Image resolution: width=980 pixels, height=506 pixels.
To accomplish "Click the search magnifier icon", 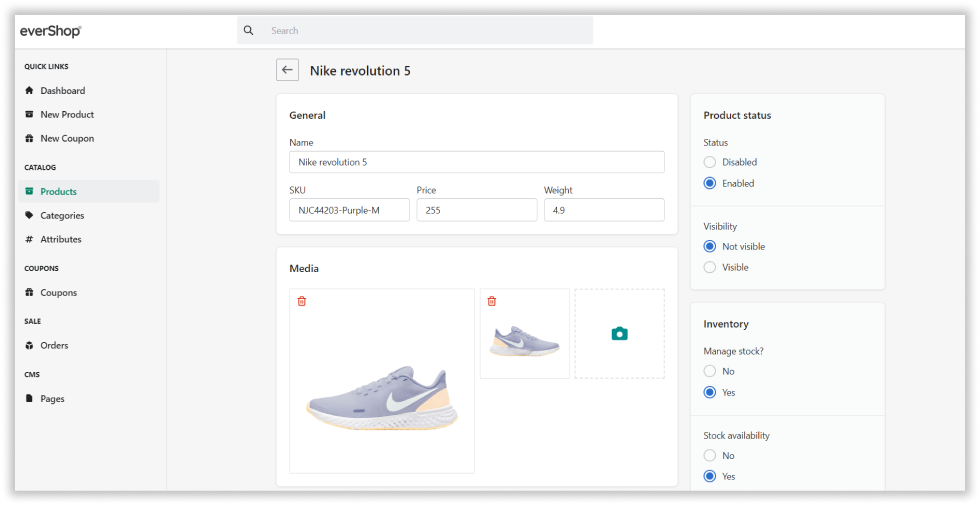I will pos(248,30).
